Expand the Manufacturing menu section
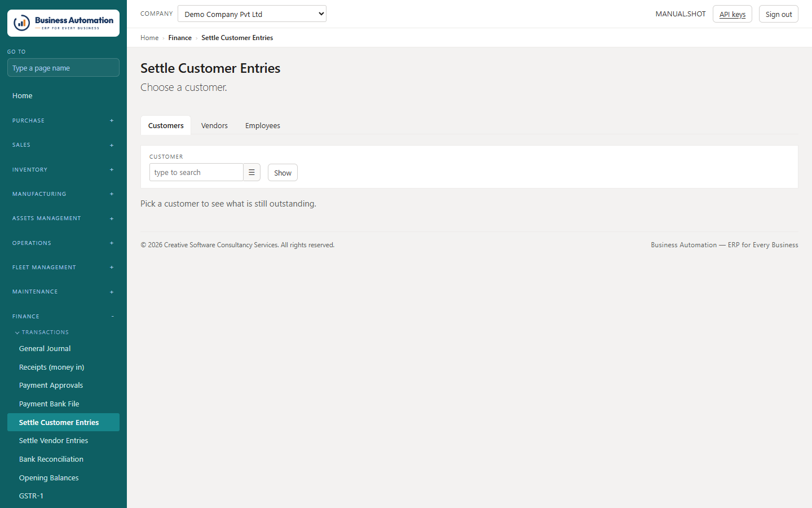Screen dimensions: 812x508 click(63, 194)
